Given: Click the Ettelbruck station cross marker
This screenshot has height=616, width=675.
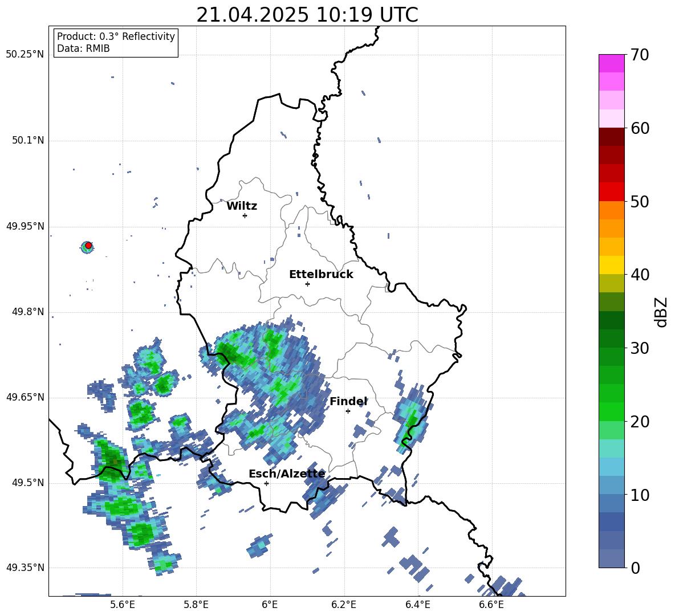Looking at the screenshot, I should 307,284.
